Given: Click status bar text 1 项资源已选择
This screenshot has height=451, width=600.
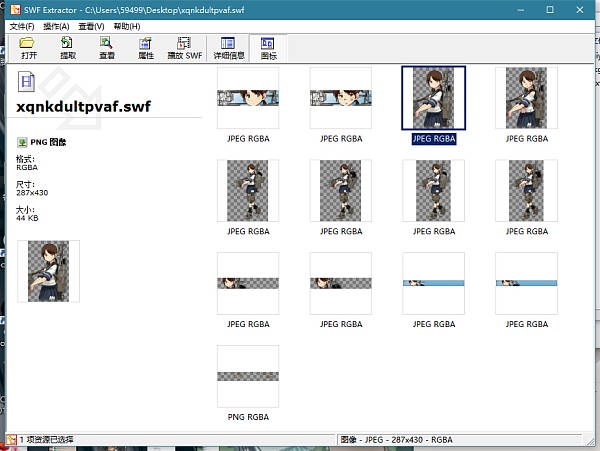Looking at the screenshot, I should coord(46,440).
